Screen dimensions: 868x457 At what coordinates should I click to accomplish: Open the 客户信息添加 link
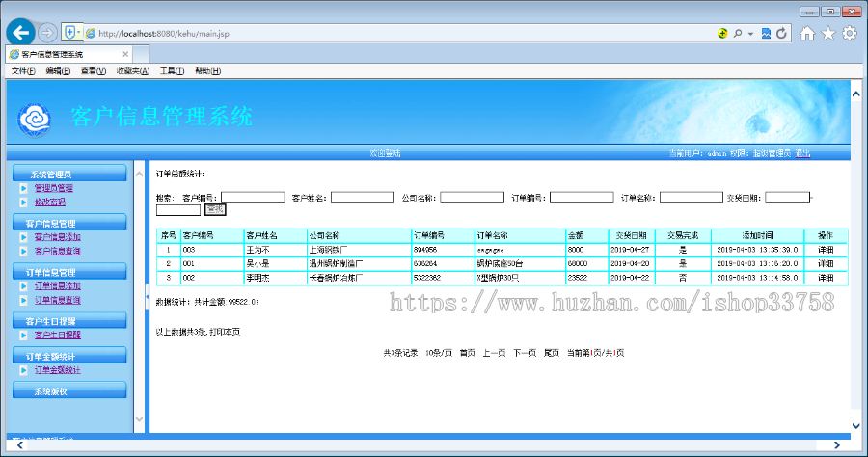tap(58, 237)
